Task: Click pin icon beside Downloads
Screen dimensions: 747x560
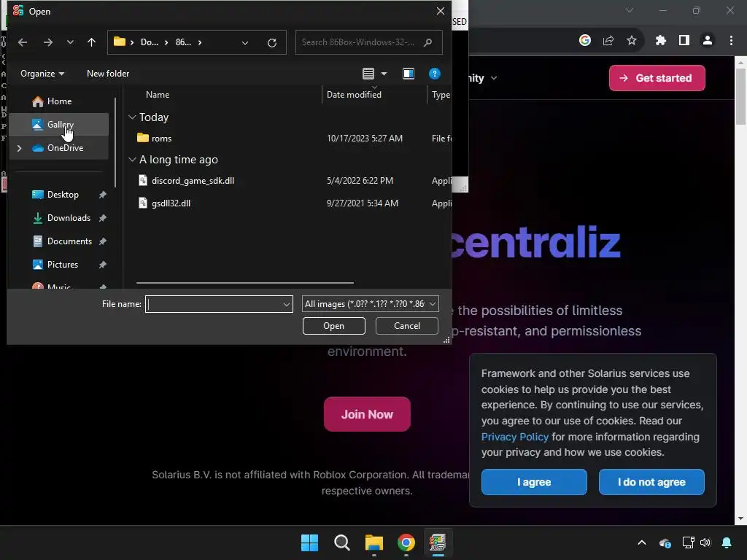Action: [x=102, y=217]
